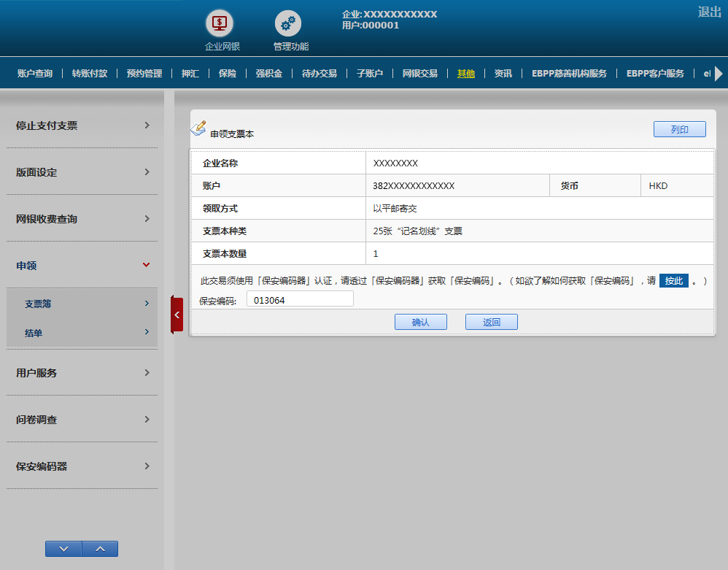Viewport: 728px width, 570px height.
Task: Collapse the 申领 sidebar section
Action: [82, 266]
